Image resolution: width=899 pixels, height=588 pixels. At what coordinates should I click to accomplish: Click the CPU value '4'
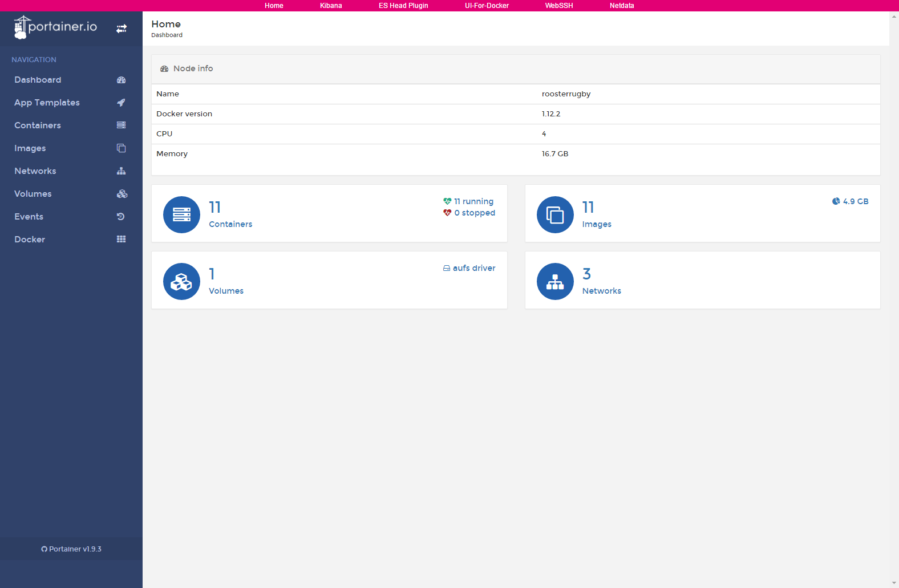tap(544, 134)
